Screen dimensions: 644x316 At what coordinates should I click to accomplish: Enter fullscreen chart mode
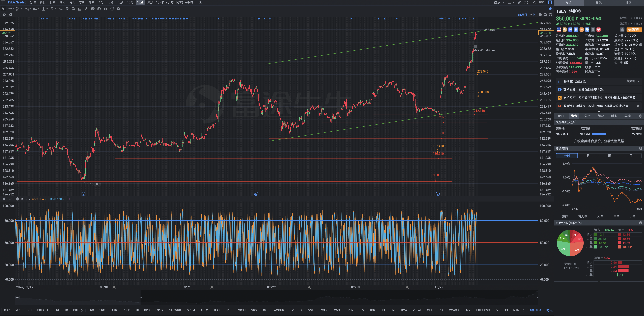tap(526, 2)
